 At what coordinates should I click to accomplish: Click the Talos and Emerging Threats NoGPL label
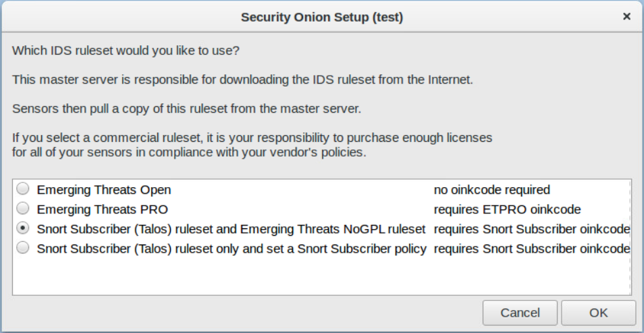231,228
